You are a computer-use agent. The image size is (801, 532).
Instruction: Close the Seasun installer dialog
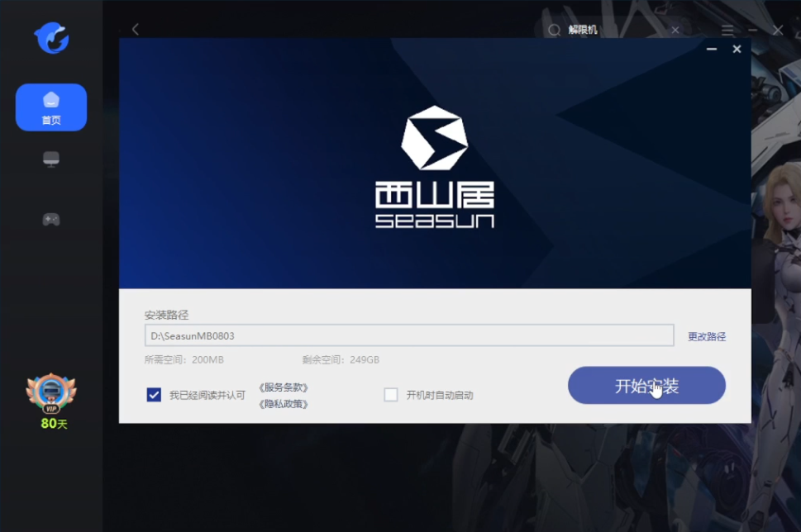pos(737,50)
